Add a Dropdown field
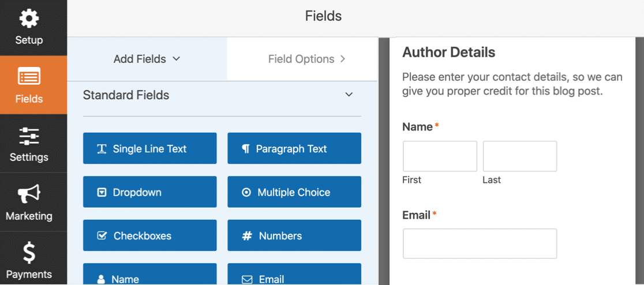The image size is (644, 285). [x=150, y=192]
